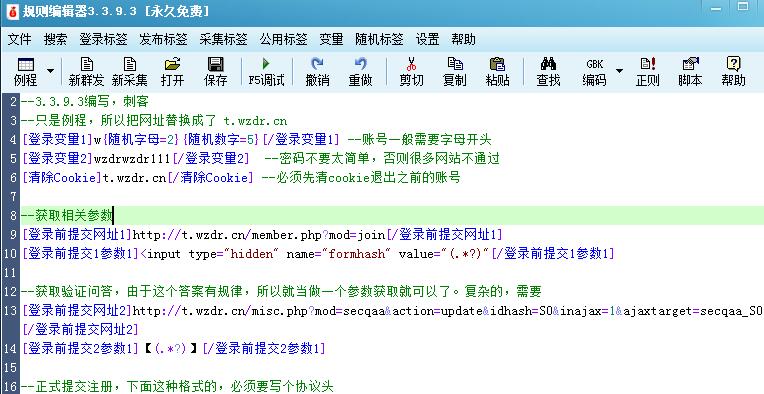This screenshot has height=394, width=764.
Task: Click the member.php?mod=join URL on line 9
Action: (x=259, y=235)
